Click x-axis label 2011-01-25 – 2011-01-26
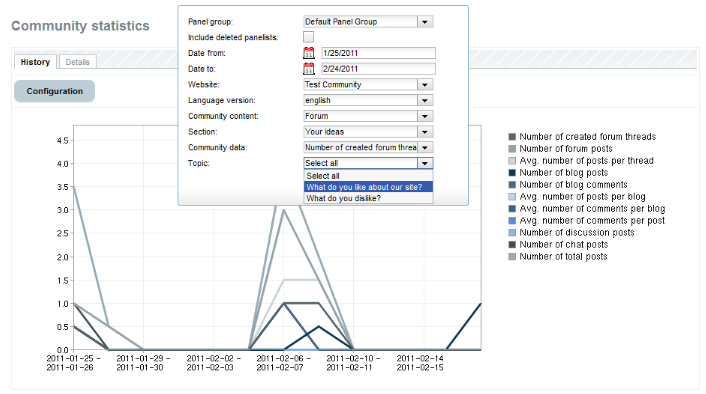The width and height of the screenshot is (706, 394). [x=73, y=363]
